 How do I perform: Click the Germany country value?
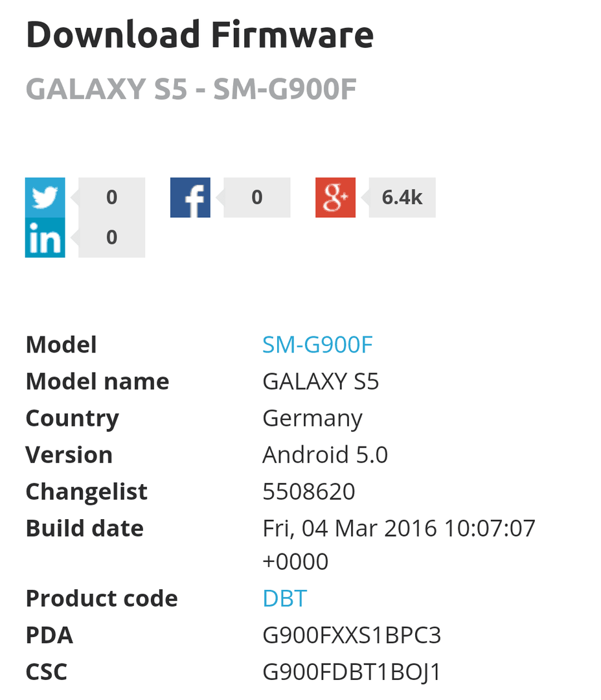pos(312,419)
